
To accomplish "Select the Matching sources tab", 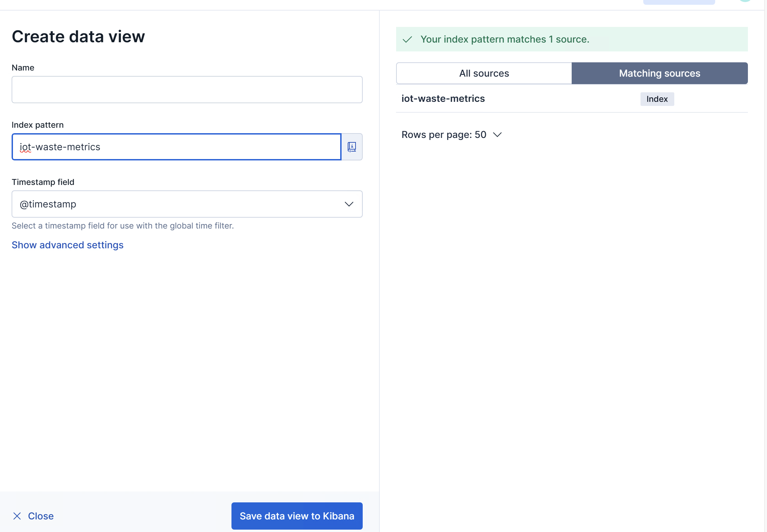I will [659, 73].
